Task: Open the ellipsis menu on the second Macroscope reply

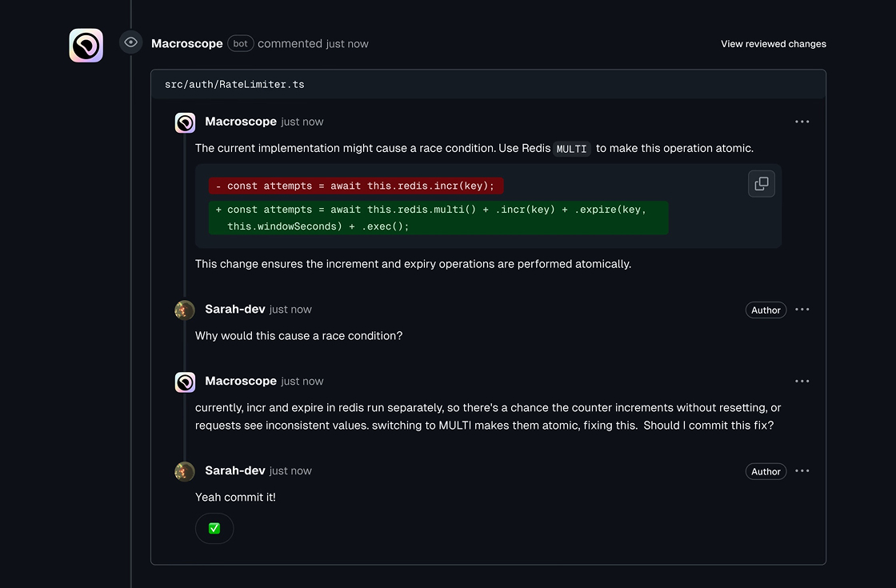Action: (x=802, y=381)
